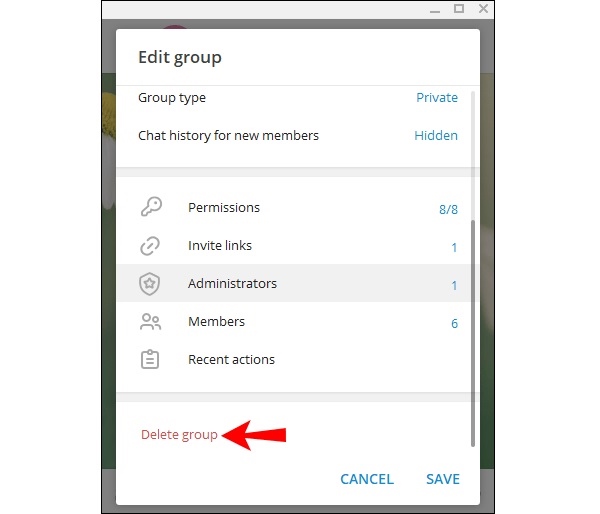Click the members count 6
600x514 pixels.
[x=454, y=324]
